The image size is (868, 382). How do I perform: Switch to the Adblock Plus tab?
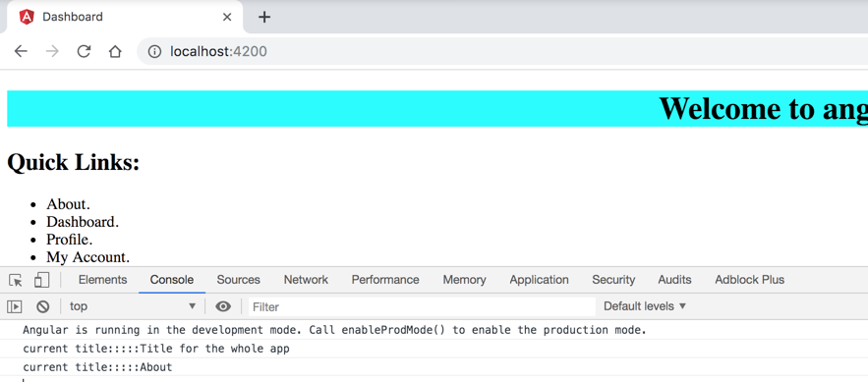coord(749,280)
